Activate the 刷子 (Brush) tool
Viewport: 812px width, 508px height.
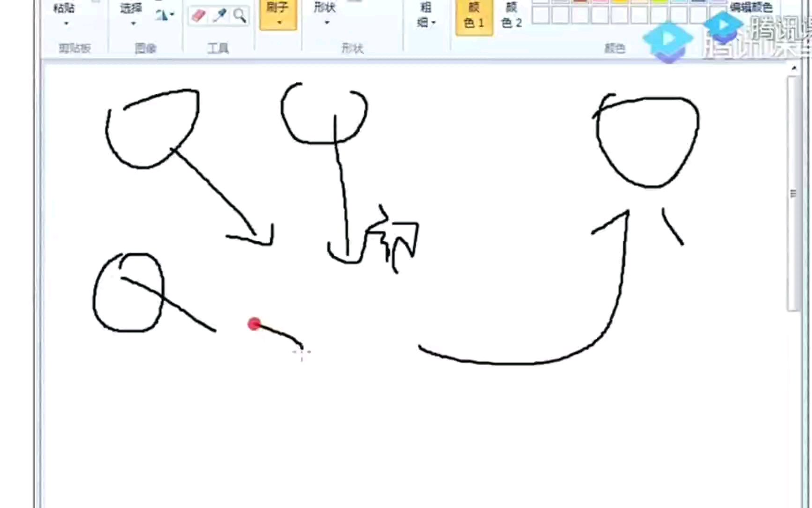click(x=278, y=8)
